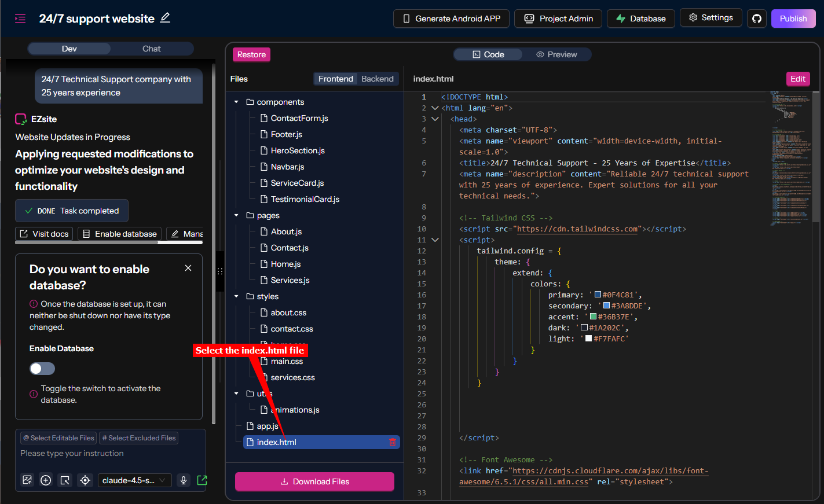Click the microphone voice input icon
824x504 pixels.
pyautogui.click(x=184, y=480)
